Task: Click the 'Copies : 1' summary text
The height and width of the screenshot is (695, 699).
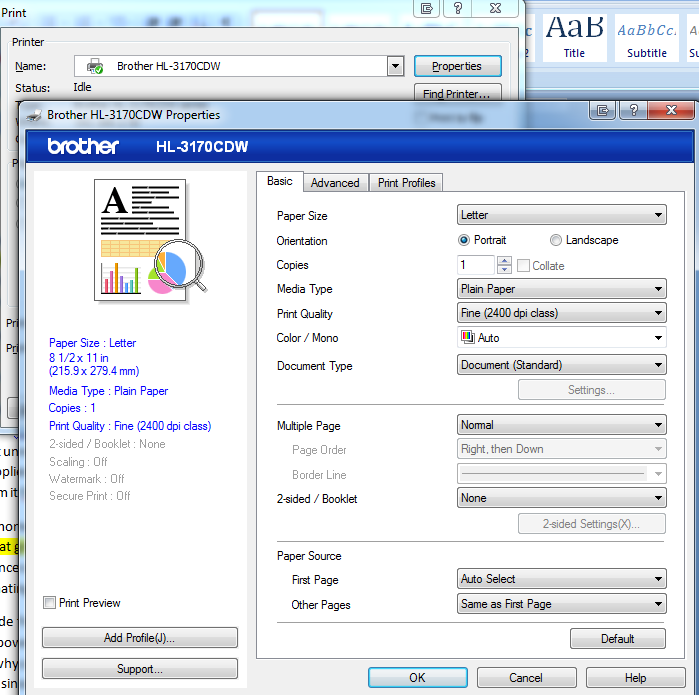Action: [72, 408]
